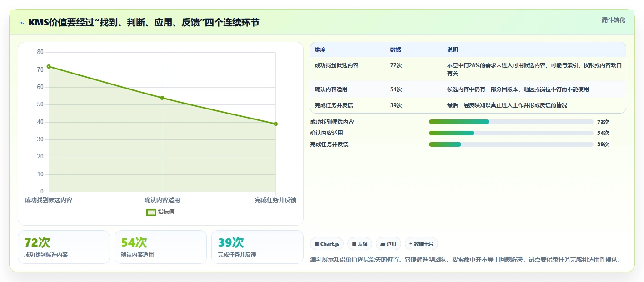Select the chart point for 确认内容适用

pyautogui.click(x=162, y=98)
